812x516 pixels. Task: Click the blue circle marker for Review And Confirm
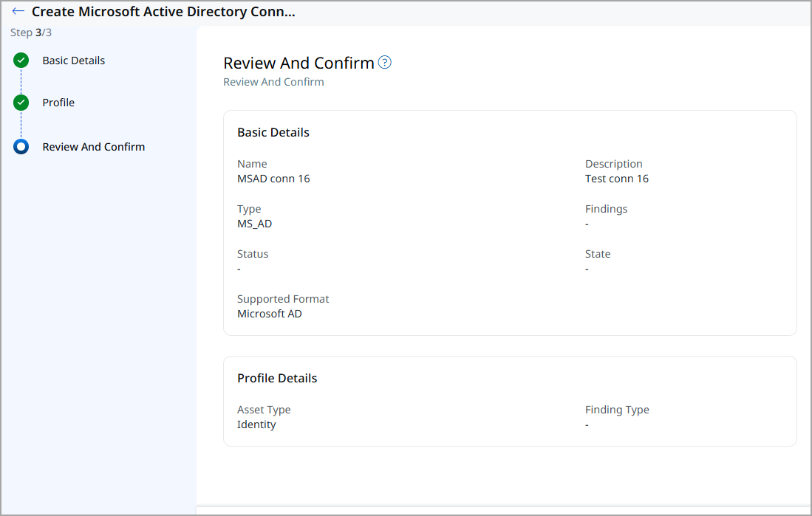coord(21,147)
